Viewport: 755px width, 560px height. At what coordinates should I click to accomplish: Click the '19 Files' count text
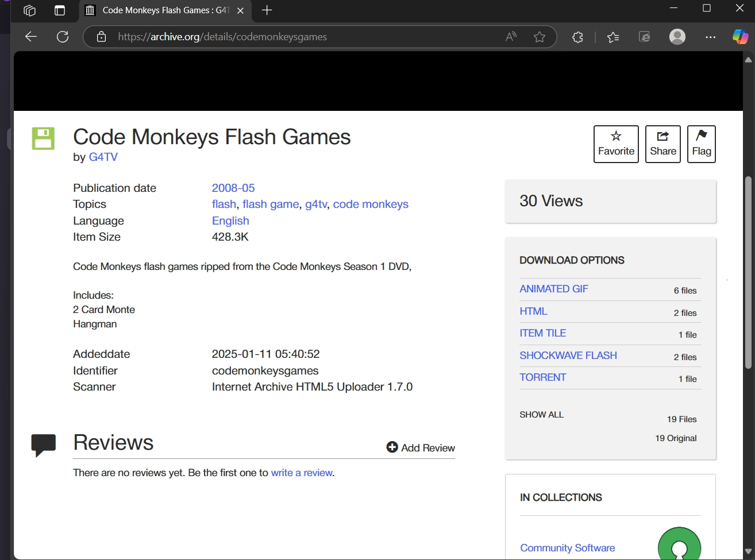coord(681,419)
